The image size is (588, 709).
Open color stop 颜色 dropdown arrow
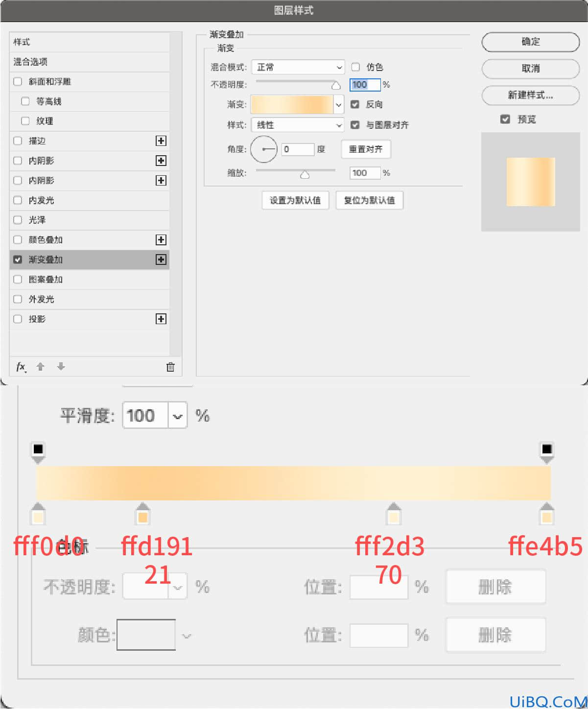[187, 636]
